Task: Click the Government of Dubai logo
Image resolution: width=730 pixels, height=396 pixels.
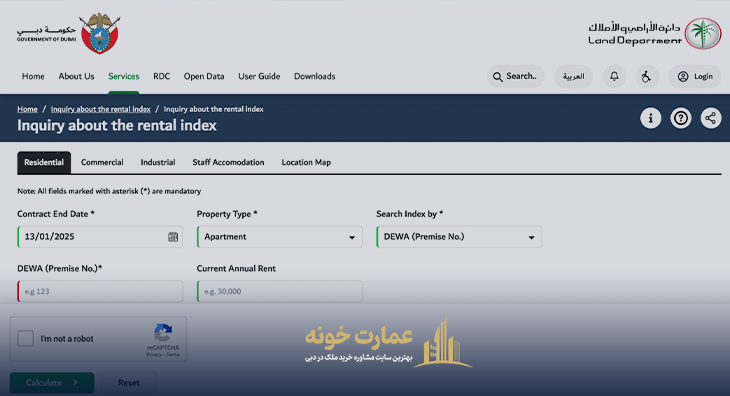Action: click(x=68, y=34)
